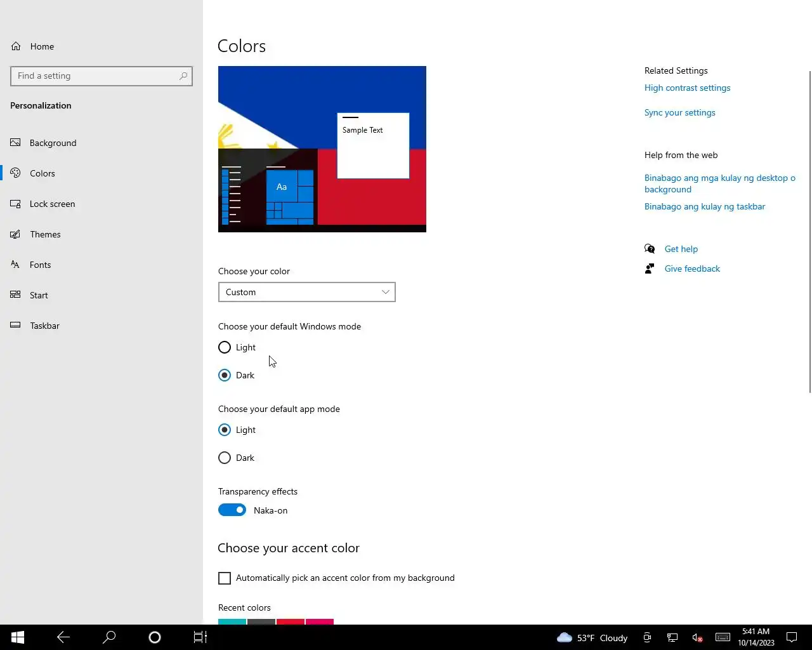This screenshot has width=812, height=650.
Task: Open Sync your settings link
Action: point(679,112)
